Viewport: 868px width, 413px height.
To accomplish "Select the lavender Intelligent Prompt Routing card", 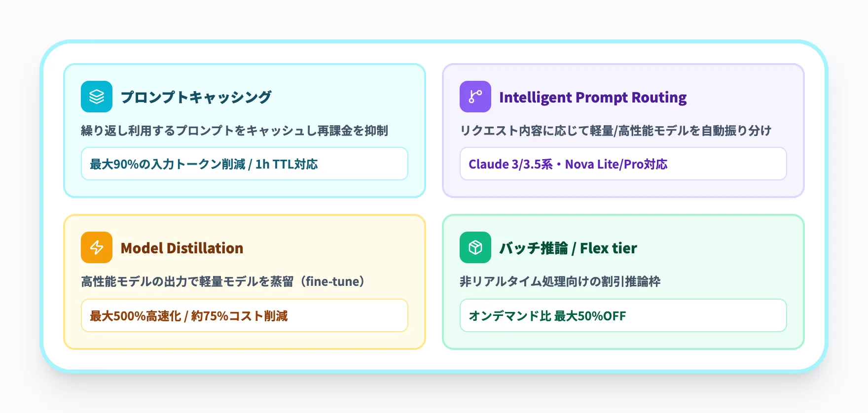I will [623, 131].
